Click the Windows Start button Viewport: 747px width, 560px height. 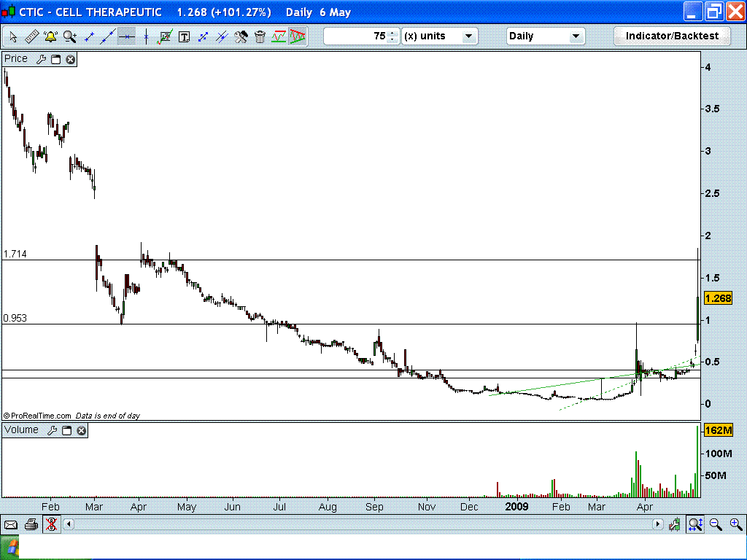pyautogui.click(x=9, y=548)
